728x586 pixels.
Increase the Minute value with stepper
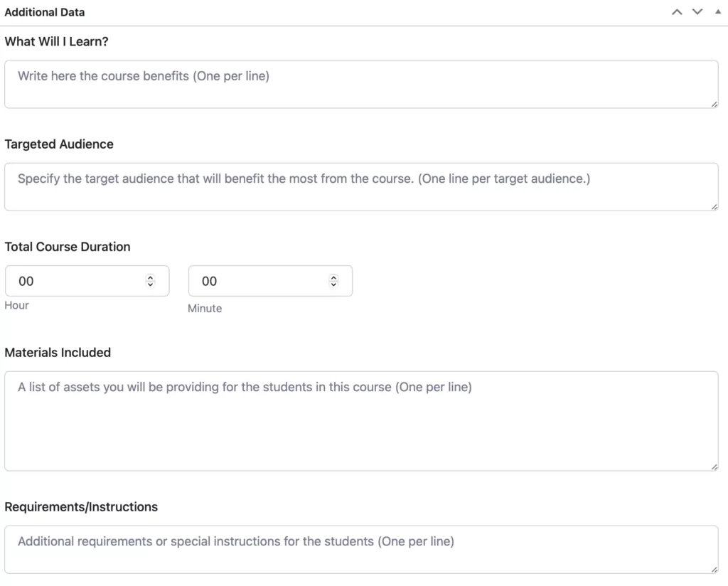(333, 277)
